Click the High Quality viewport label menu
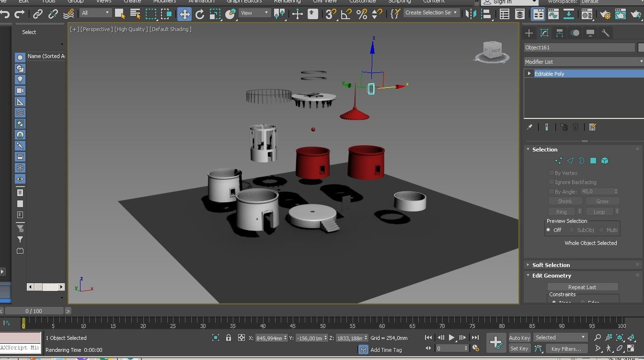This screenshot has height=360, width=644. (x=131, y=29)
